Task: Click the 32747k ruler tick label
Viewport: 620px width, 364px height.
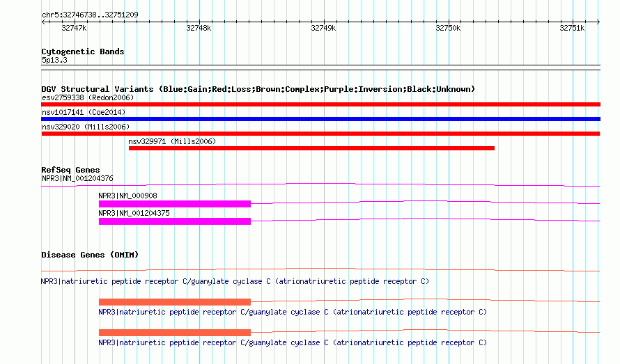Action: click(74, 28)
